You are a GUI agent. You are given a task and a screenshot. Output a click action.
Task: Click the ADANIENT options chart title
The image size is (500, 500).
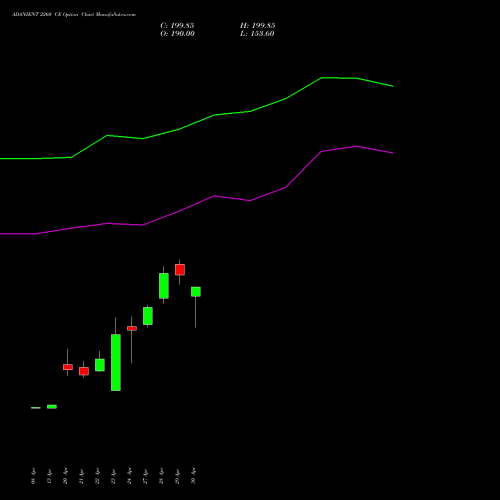point(74,15)
